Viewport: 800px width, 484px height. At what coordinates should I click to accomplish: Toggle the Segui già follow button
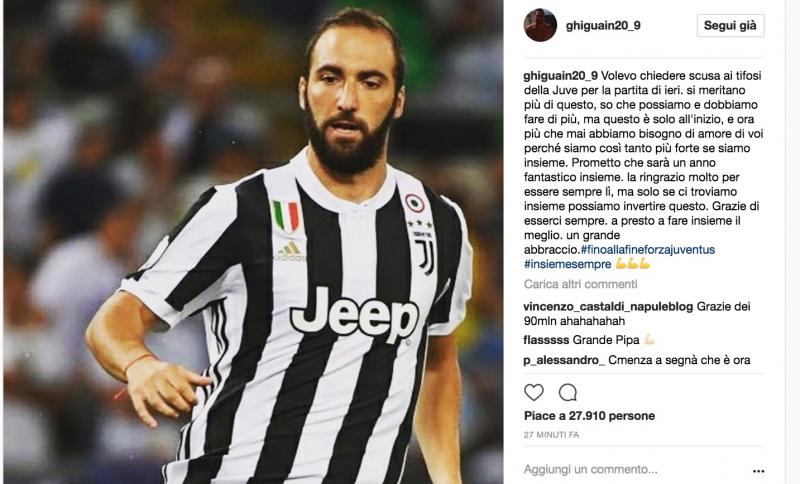point(730,26)
